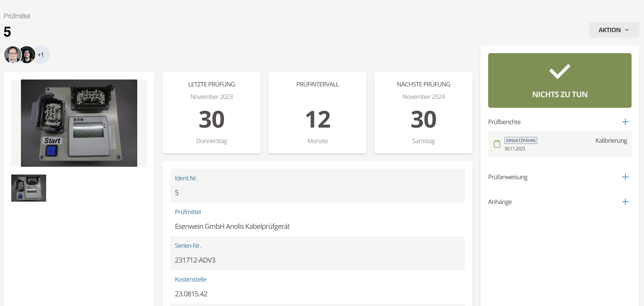Click the clipboard icon in the Kalibrierung report

pyautogui.click(x=497, y=144)
